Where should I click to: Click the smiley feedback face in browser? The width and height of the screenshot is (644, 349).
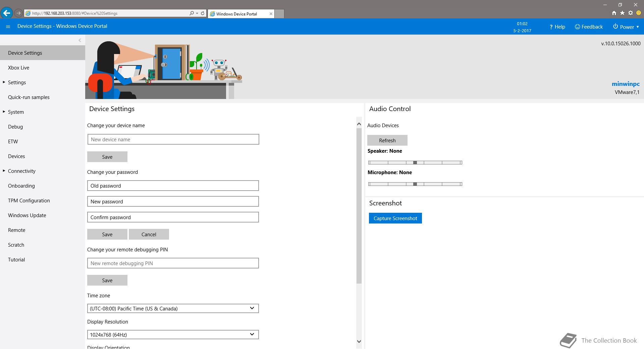[x=639, y=13]
